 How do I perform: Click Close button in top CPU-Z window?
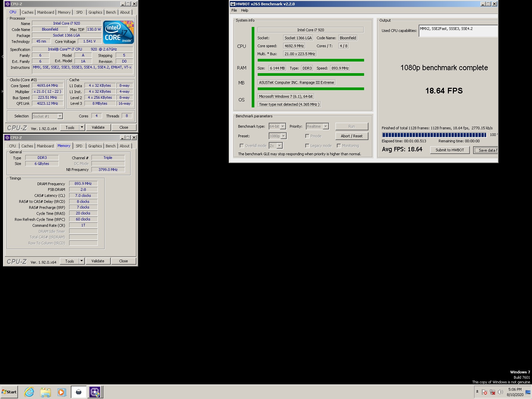click(x=124, y=127)
